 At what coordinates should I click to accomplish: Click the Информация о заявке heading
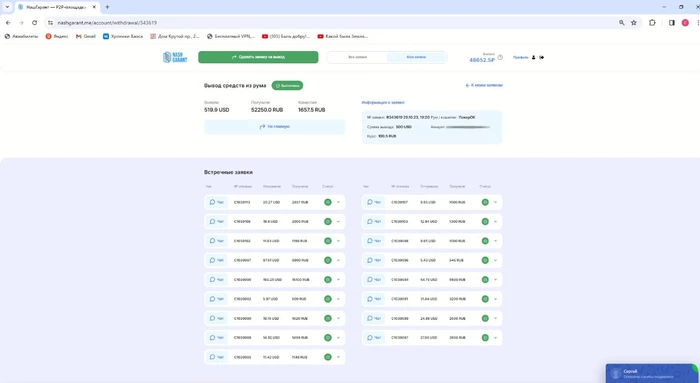point(383,103)
